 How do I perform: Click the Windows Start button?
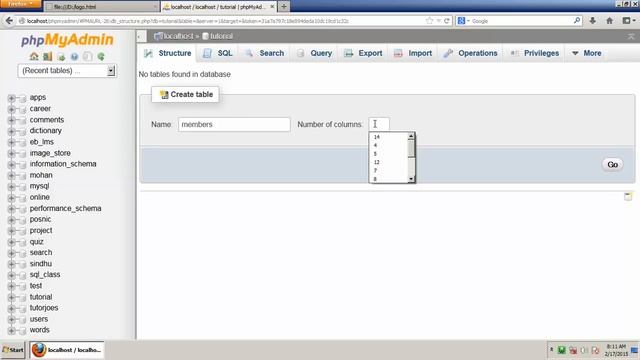(13, 350)
